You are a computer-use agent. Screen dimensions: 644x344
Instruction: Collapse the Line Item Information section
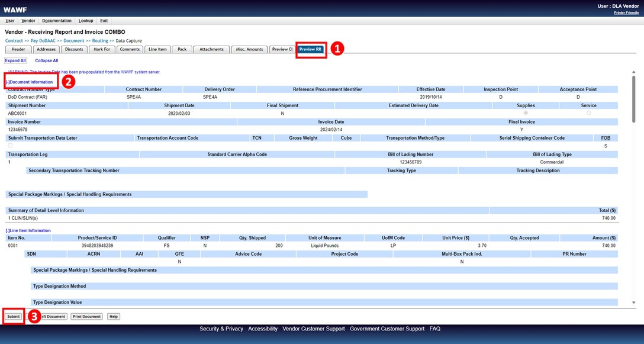tap(28, 230)
